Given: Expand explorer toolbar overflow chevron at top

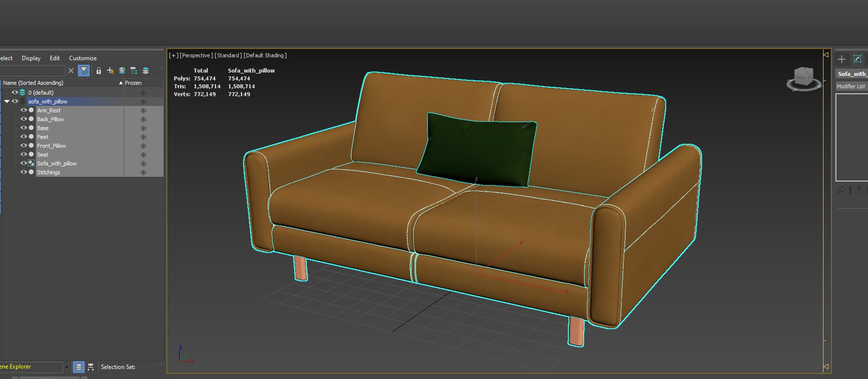Looking at the screenshot, I should click(x=160, y=67).
